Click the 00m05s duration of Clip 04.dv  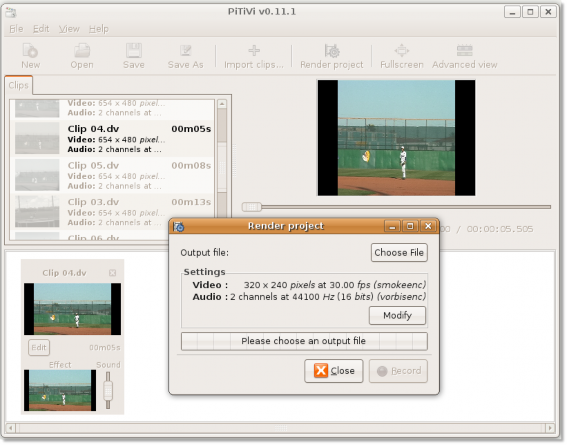tap(191, 129)
